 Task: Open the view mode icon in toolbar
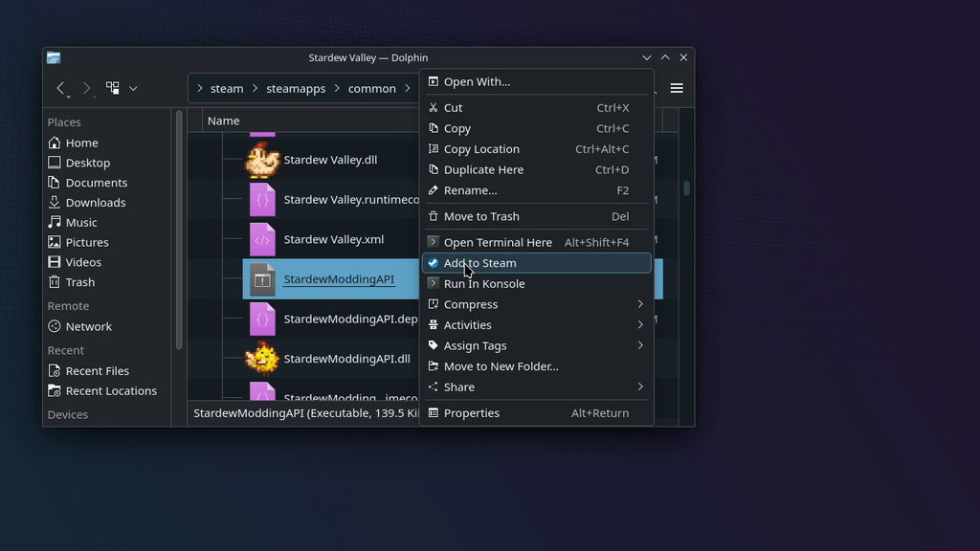click(113, 87)
